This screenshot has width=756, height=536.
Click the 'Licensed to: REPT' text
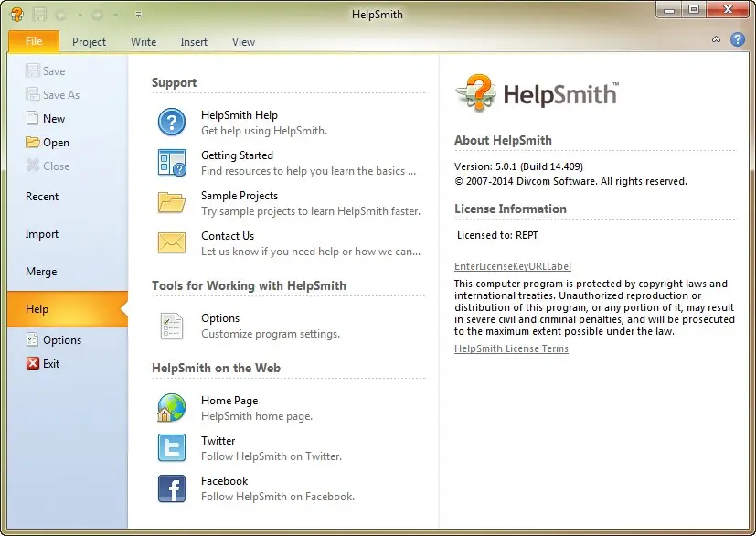point(497,235)
